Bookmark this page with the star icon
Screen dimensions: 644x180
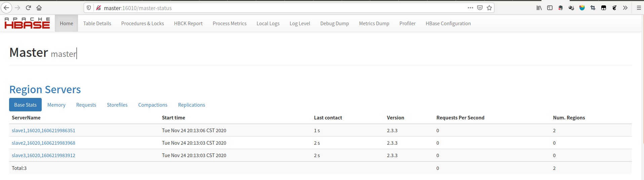click(489, 8)
